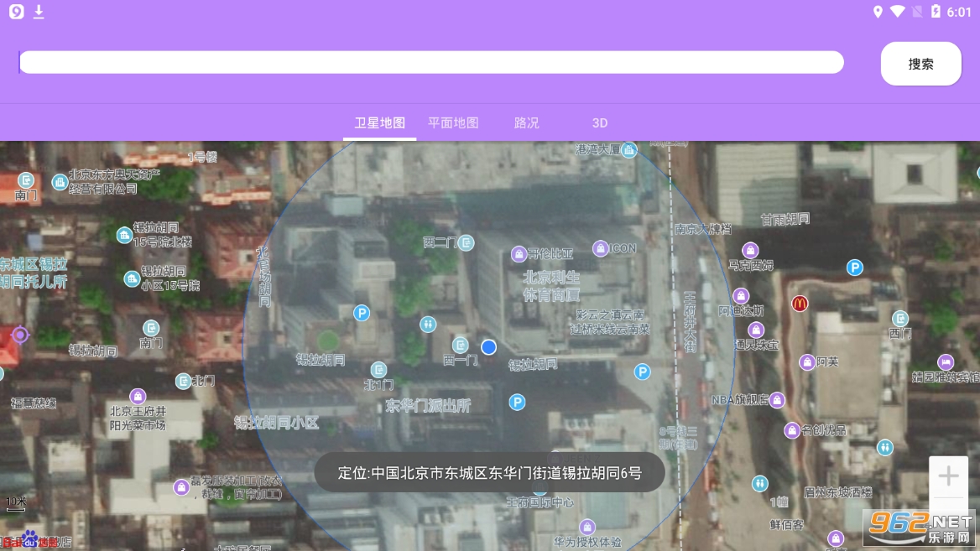Select parking icon right of 东华门派出所

pyautogui.click(x=518, y=403)
